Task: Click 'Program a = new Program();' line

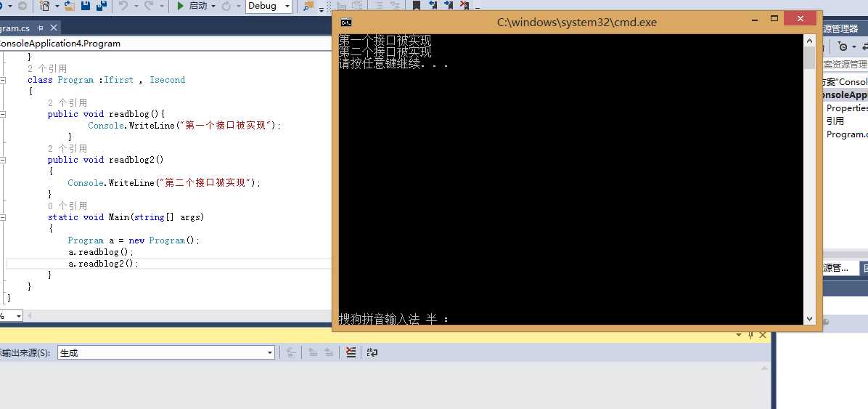Action: pyautogui.click(x=134, y=240)
